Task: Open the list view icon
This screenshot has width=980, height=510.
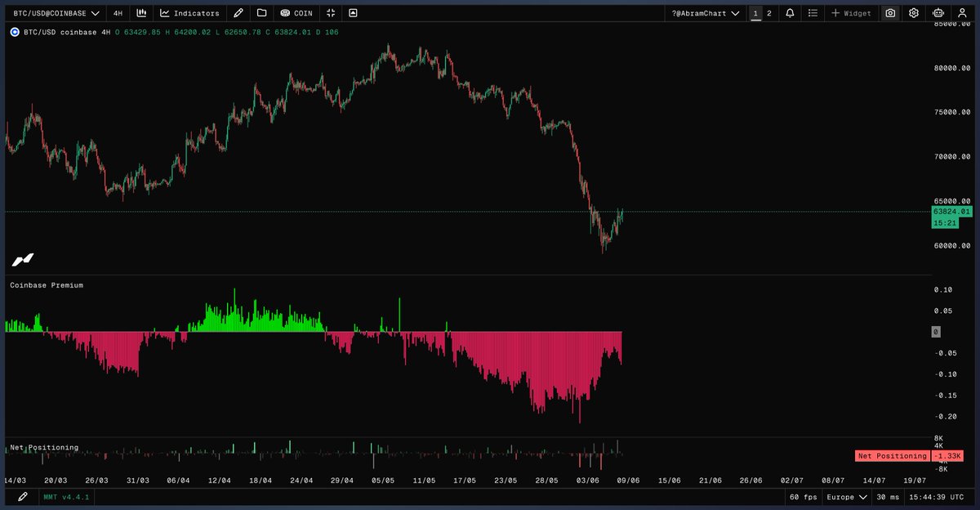Action: [x=813, y=13]
